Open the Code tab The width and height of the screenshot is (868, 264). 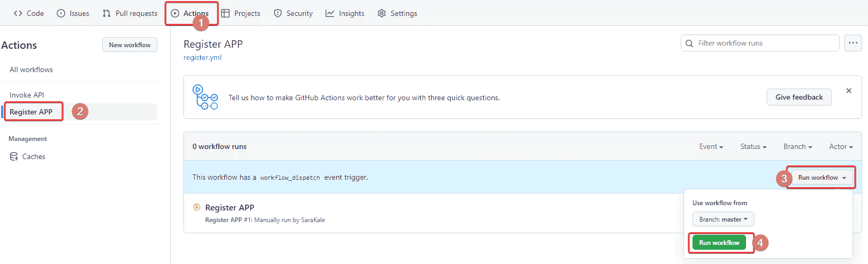click(x=29, y=13)
